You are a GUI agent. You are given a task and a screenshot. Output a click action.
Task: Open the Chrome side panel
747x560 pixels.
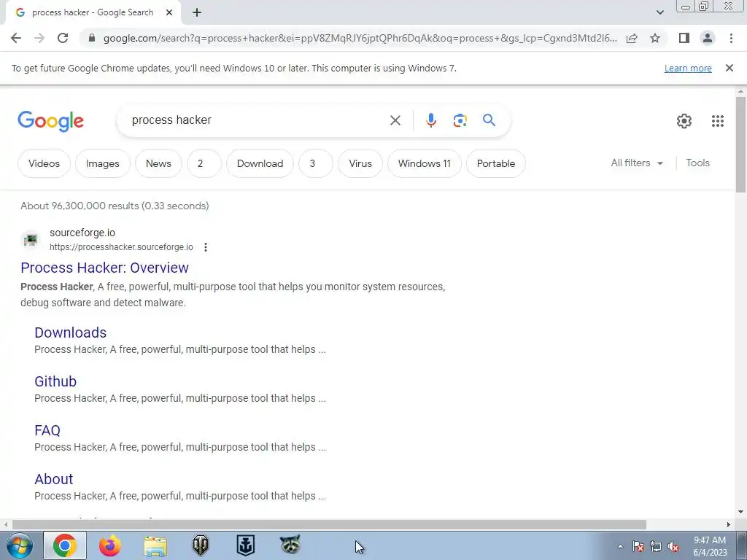coord(684,38)
